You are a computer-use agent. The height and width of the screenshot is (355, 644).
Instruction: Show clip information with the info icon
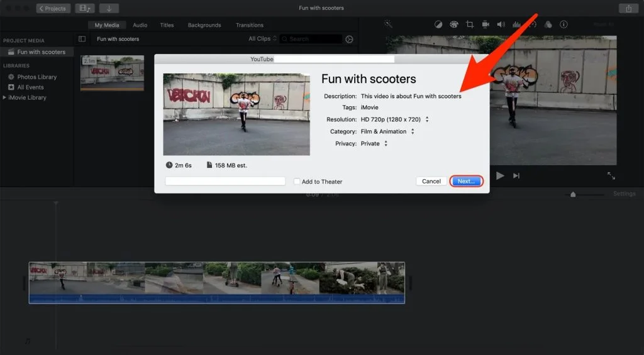pyautogui.click(x=563, y=25)
